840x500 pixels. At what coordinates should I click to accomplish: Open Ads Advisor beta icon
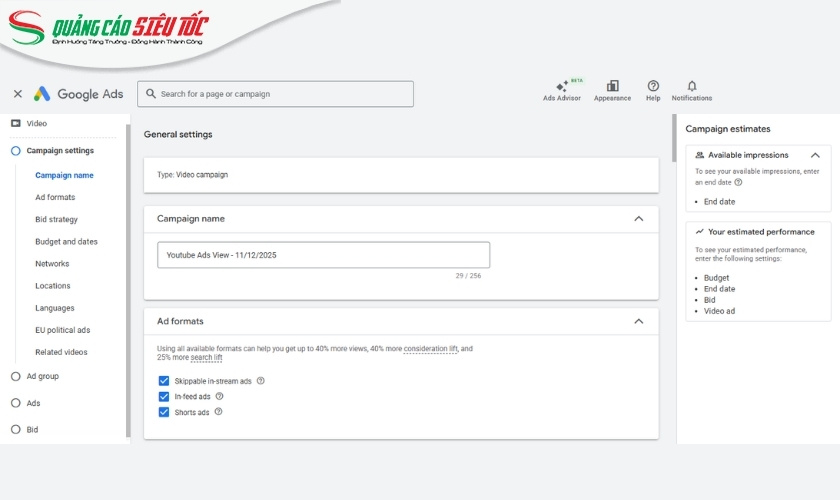click(x=561, y=88)
